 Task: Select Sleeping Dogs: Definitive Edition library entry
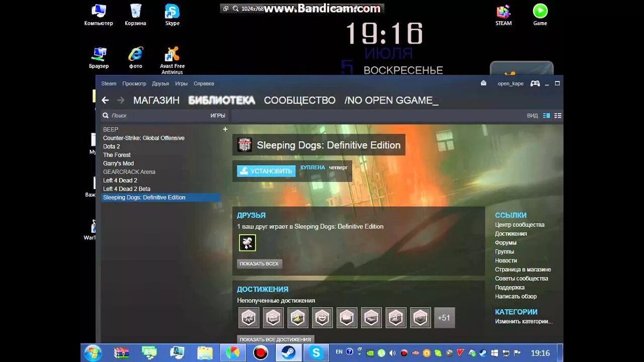[x=161, y=198]
